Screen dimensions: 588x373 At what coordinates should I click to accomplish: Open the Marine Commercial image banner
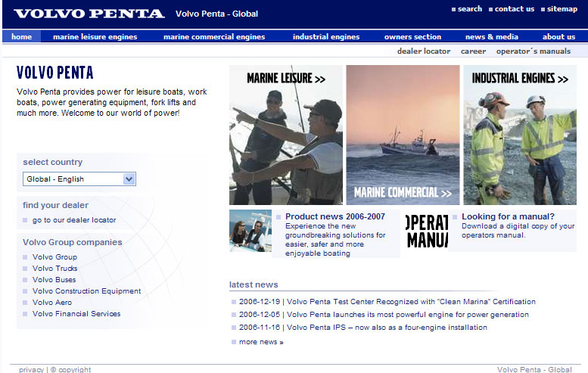pos(403,135)
